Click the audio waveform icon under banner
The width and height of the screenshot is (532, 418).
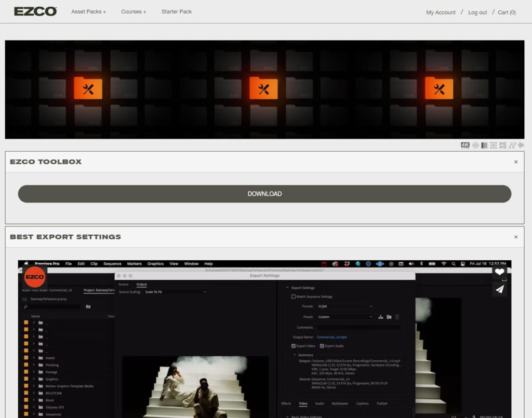point(521,145)
